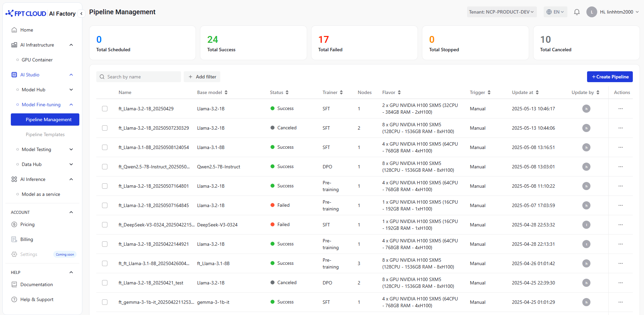Click the Total Canceled summary card
Screen dimensions: 644x315
click(x=586, y=43)
